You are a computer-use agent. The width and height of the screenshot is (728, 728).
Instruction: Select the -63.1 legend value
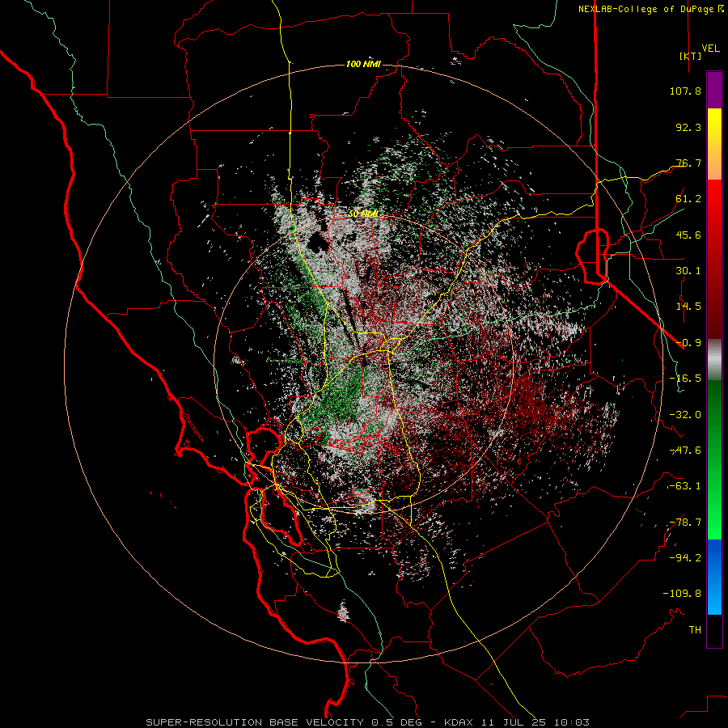(x=685, y=486)
